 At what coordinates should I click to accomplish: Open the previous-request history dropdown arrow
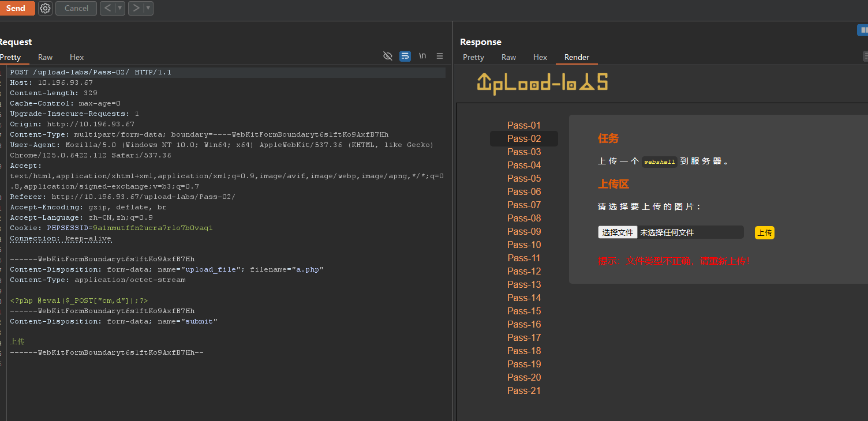[x=120, y=8]
